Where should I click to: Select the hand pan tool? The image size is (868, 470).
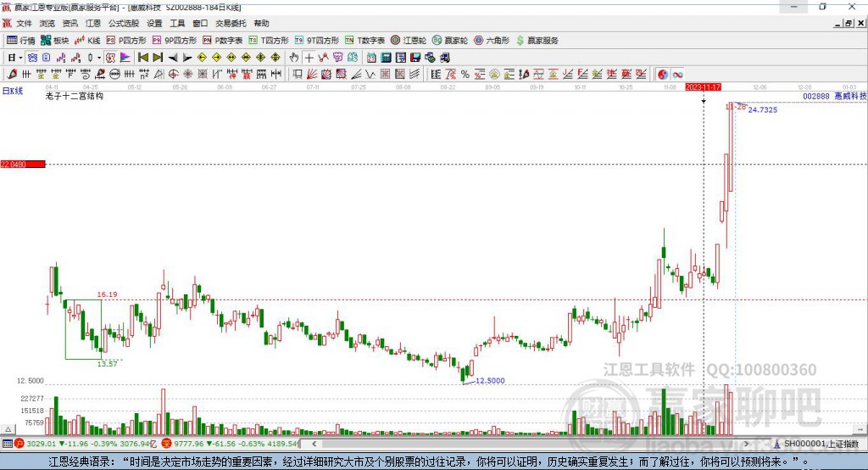pos(294,58)
